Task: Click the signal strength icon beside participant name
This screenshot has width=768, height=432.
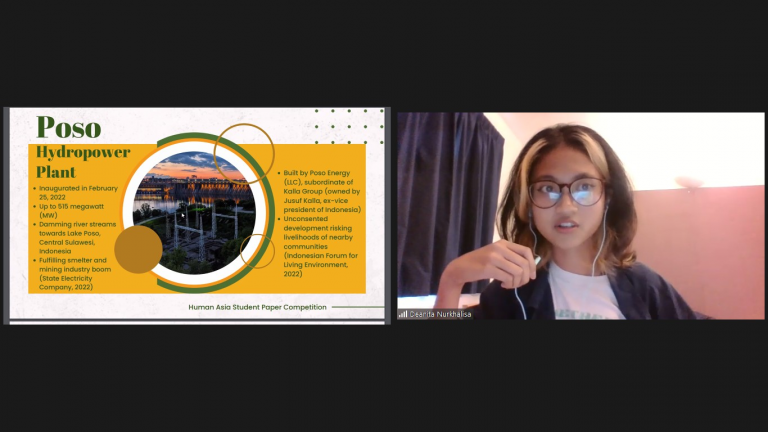Action: point(403,314)
